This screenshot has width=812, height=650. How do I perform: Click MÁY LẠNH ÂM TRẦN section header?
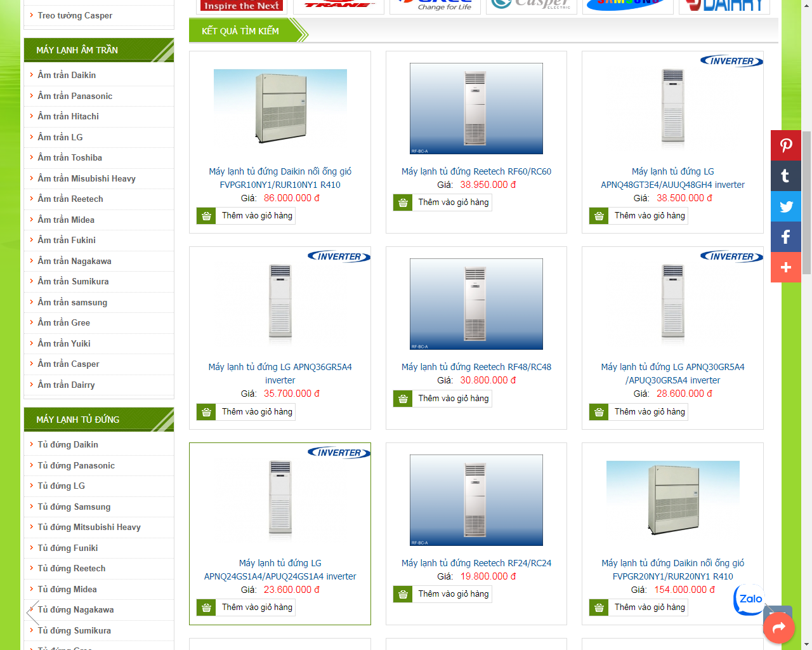pos(99,50)
